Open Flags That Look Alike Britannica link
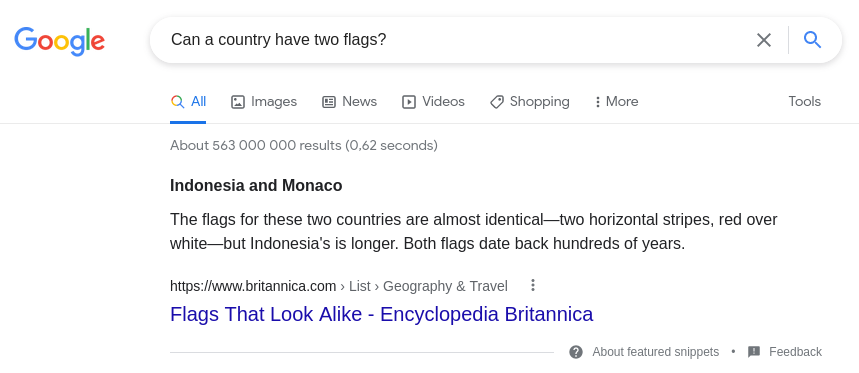 [381, 314]
